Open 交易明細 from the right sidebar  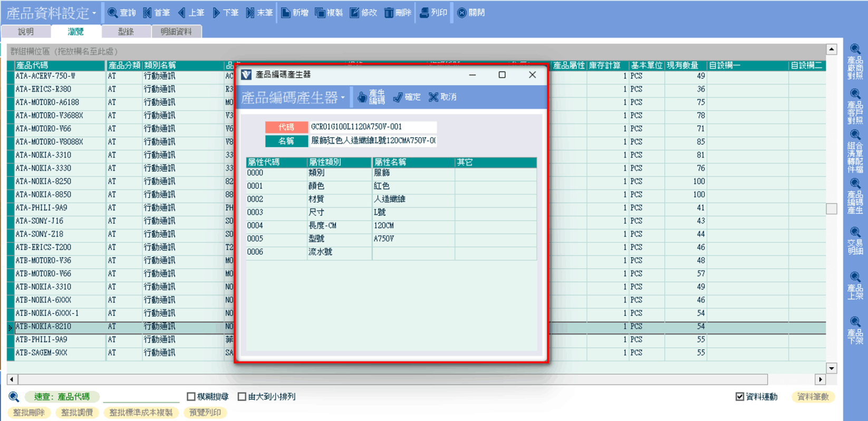pyautogui.click(x=855, y=241)
